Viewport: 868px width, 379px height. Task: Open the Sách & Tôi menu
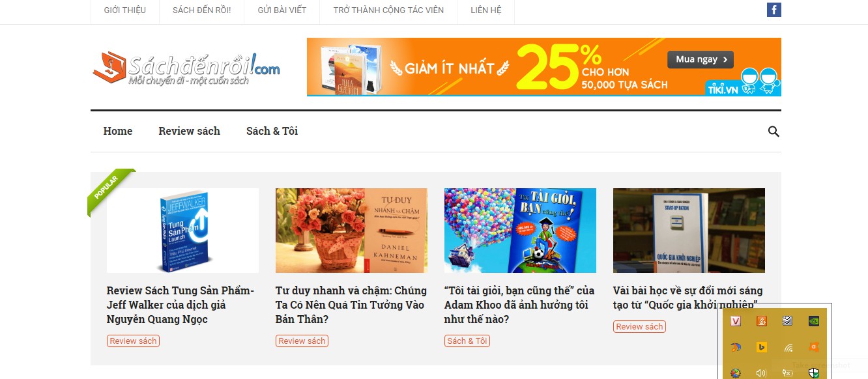272,131
